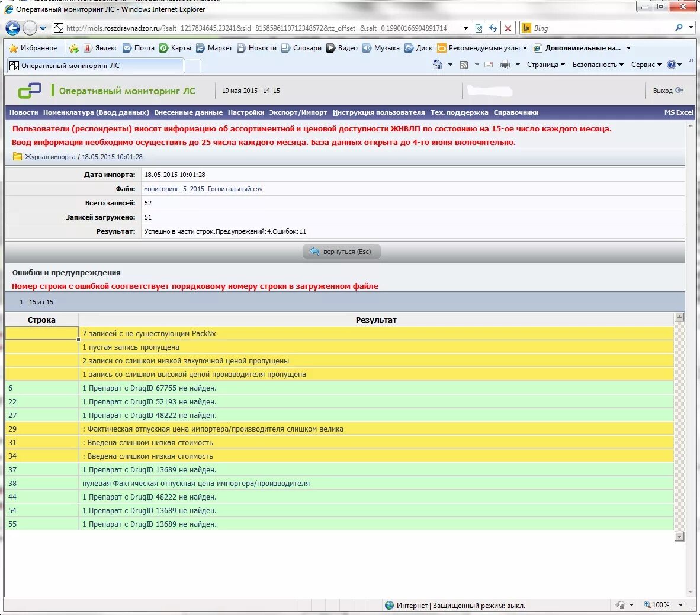Click the вернуться (Esc) button
700x615 pixels.
point(342,252)
